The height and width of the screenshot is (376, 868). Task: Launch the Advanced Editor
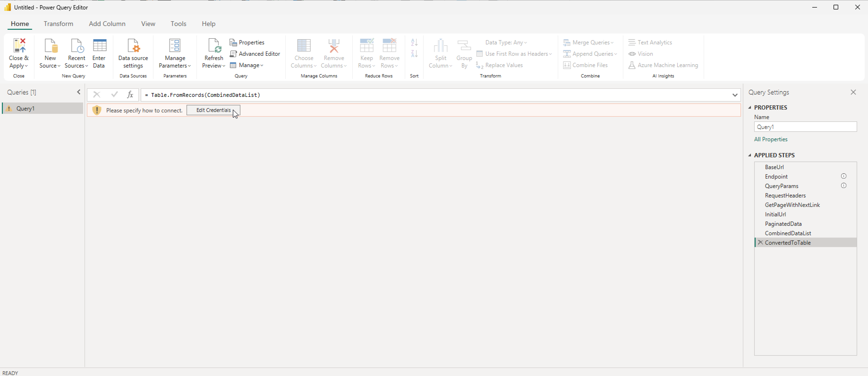255,54
